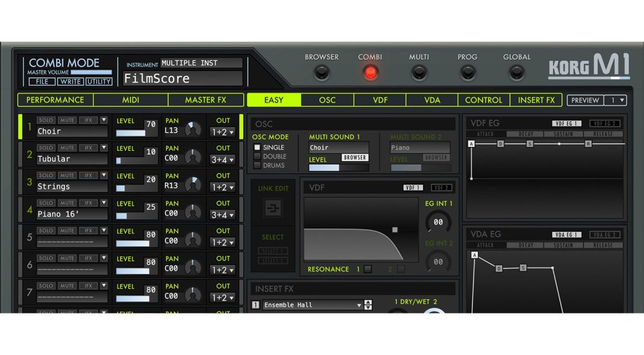Expand Tubular timbre menu arrow

[x=104, y=148]
